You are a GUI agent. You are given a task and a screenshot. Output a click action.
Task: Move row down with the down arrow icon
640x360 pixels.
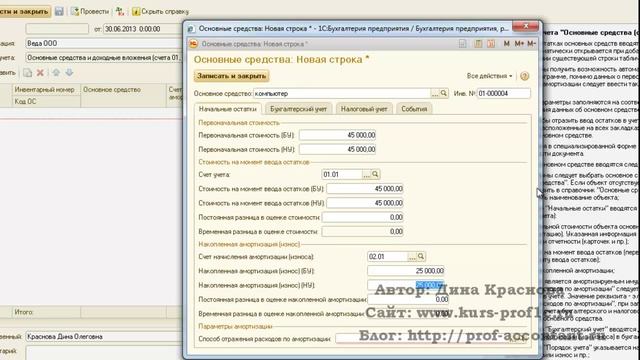[x=69, y=73]
